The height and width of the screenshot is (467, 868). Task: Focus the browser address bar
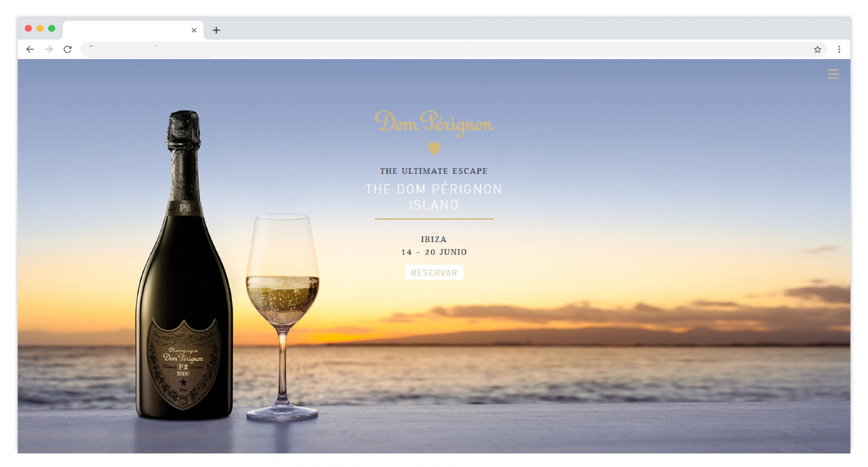[x=448, y=49]
